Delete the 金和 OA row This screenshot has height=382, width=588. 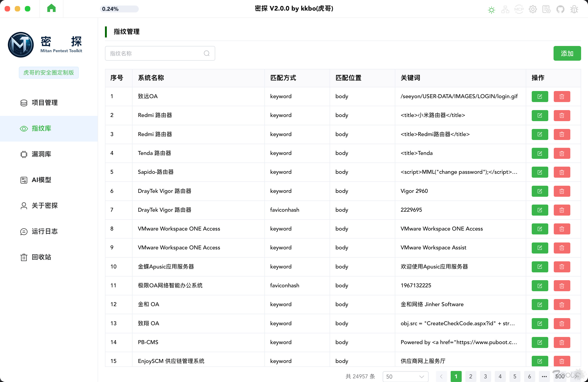click(562, 305)
